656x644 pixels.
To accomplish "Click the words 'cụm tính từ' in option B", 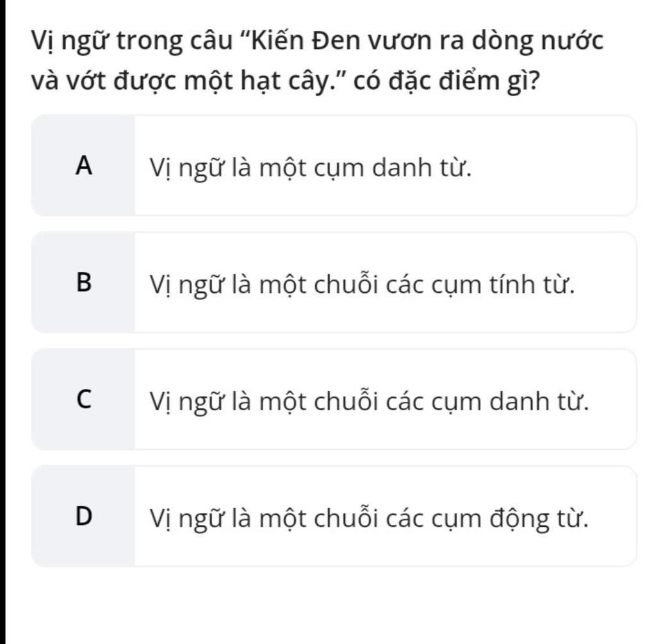I will [501, 285].
